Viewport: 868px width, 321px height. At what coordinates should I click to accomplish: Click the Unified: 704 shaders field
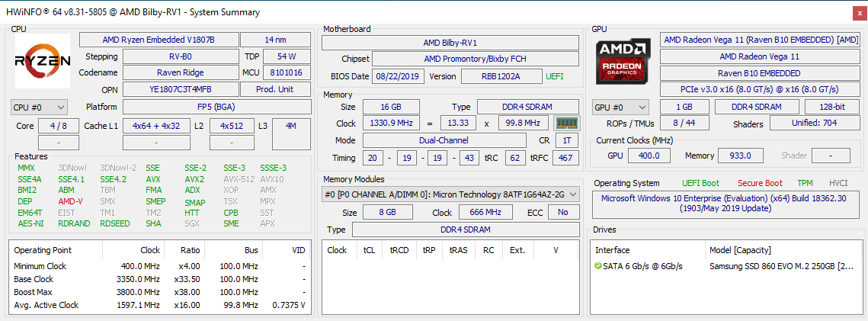[815, 124]
